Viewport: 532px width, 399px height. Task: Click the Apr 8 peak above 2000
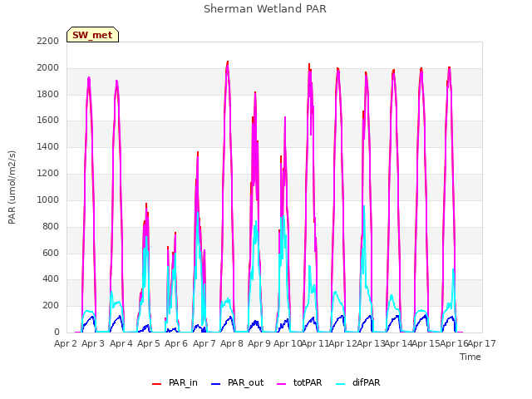(x=227, y=64)
